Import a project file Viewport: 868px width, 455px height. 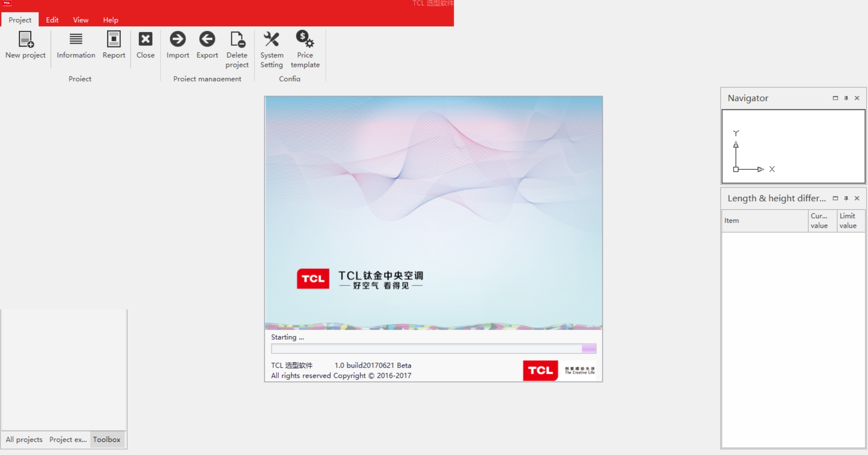pyautogui.click(x=177, y=45)
